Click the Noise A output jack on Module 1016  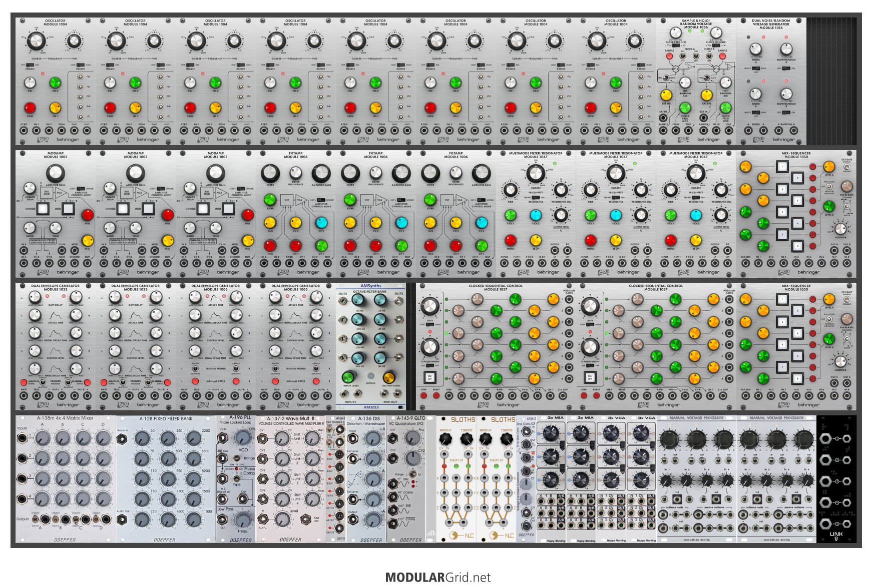pyautogui.click(x=749, y=131)
